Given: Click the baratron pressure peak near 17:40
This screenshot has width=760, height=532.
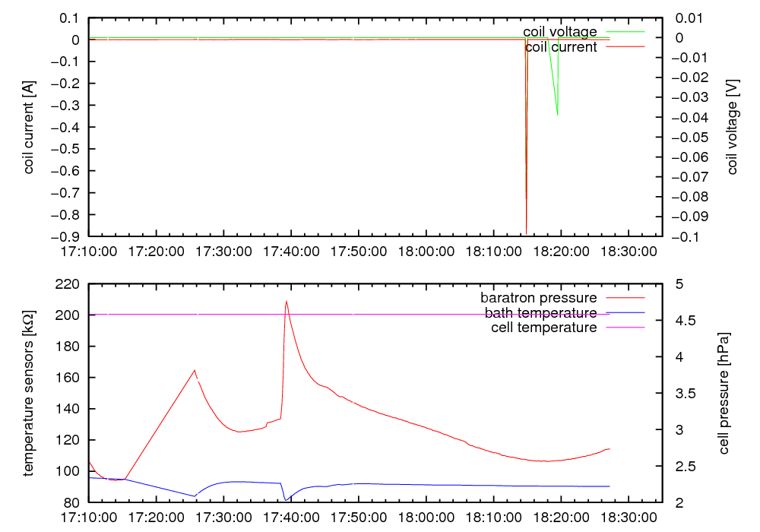Looking at the screenshot, I should (287, 302).
